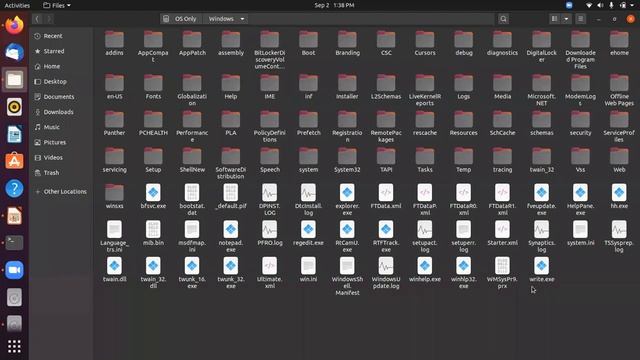Select notepad.exe file
Screen dimensions: 640x360
pyautogui.click(x=231, y=237)
